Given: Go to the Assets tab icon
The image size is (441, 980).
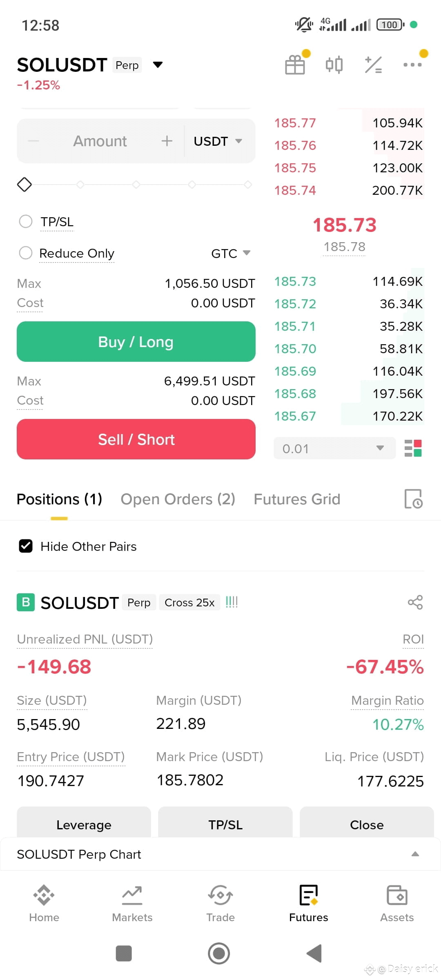Looking at the screenshot, I should [397, 895].
